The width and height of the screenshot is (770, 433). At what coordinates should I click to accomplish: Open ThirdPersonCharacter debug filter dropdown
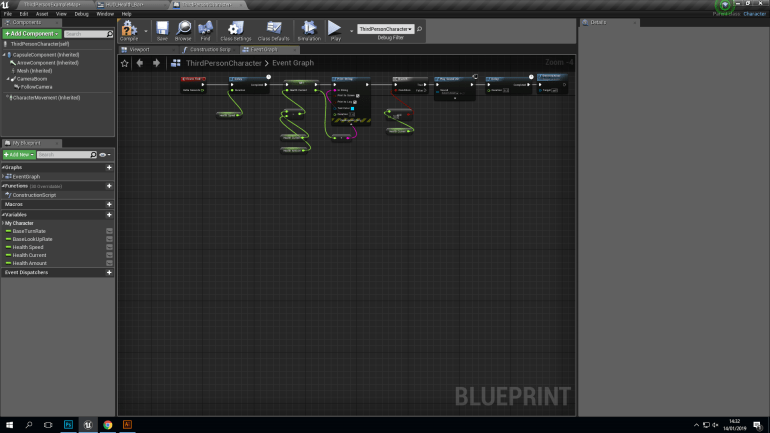click(x=385, y=29)
